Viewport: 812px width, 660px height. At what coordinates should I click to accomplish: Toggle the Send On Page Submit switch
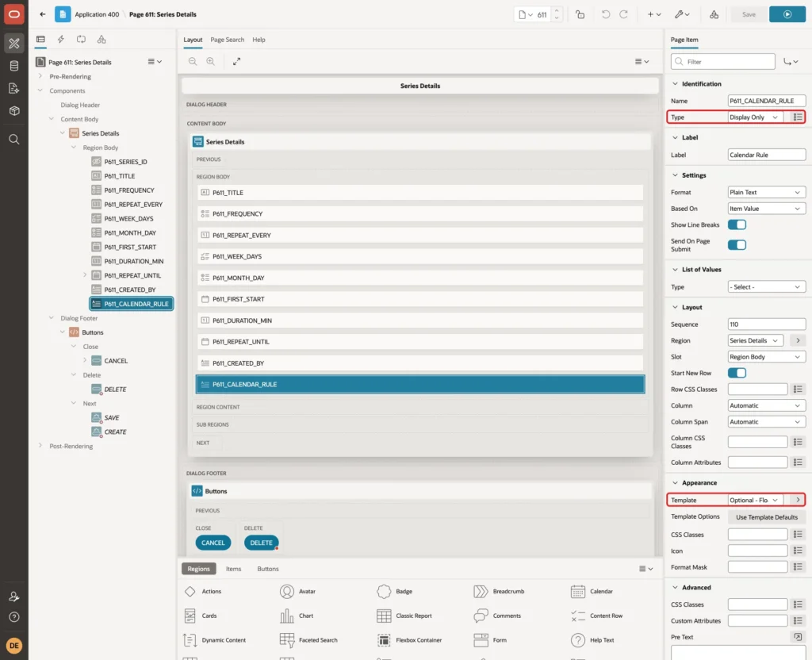[x=737, y=245]
